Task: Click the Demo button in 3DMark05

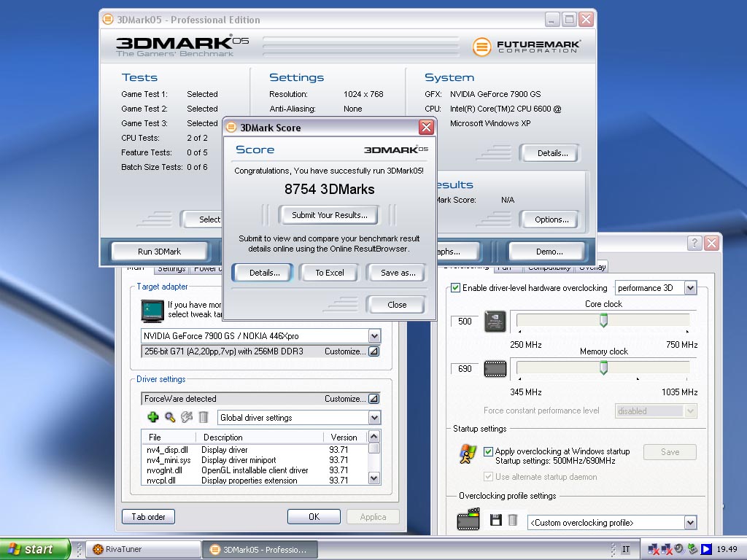Action: (549, 252)
